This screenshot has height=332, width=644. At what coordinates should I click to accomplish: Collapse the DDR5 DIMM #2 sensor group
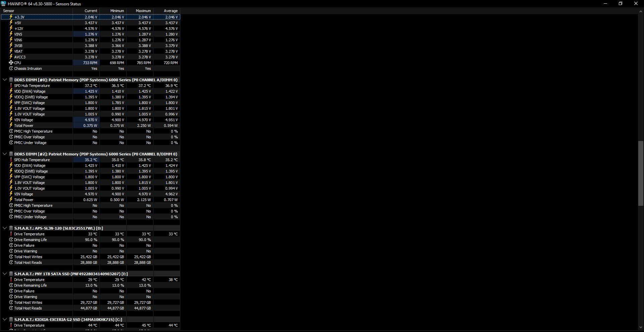pos(5,154)
